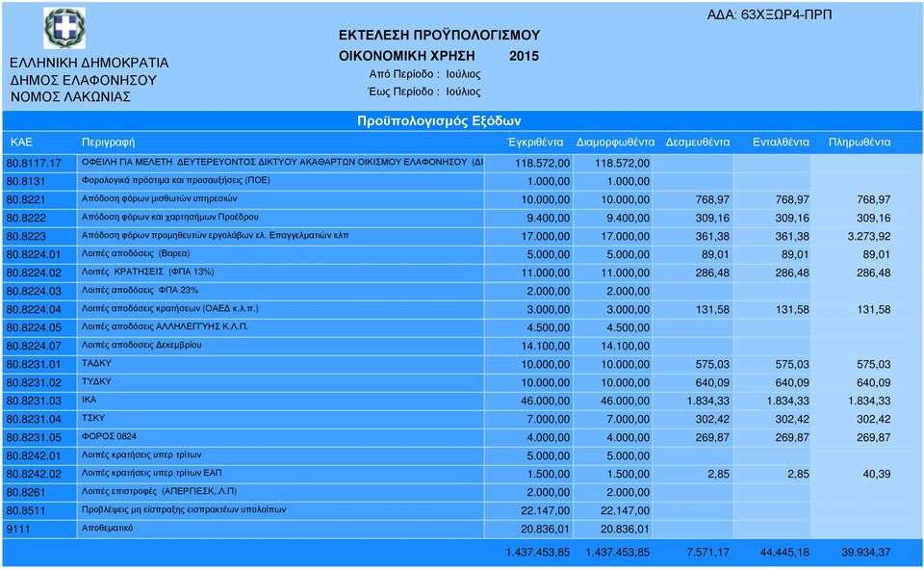This screenshot has height=571, width=924.
Task: Click the Ενταλθέντα column header
Action: [781, 142]
